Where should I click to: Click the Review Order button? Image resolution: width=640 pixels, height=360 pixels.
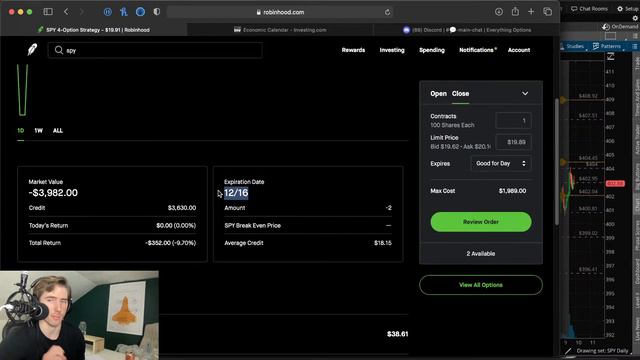pyautogui.click(x=481, y=222)
